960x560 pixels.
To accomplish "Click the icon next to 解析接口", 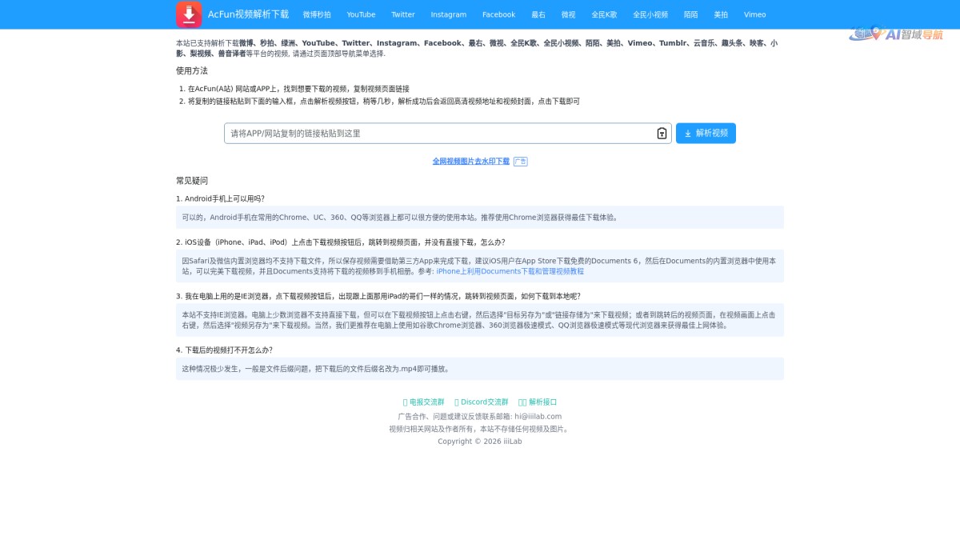I will coord(522,402).
